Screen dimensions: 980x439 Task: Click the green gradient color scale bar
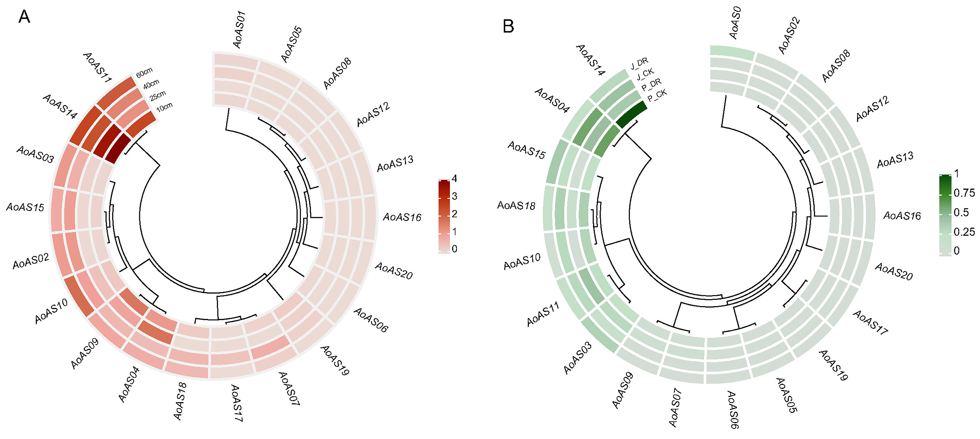945,215
